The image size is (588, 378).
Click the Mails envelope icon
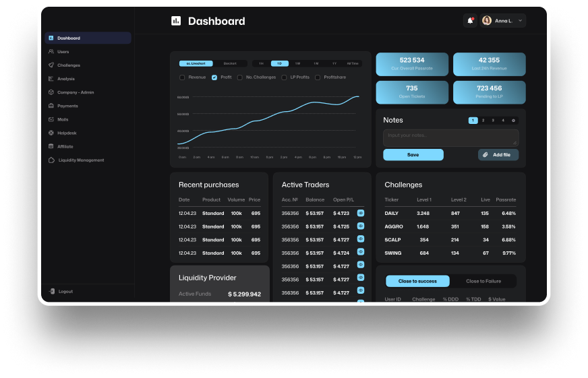click(x=51, y=119)
